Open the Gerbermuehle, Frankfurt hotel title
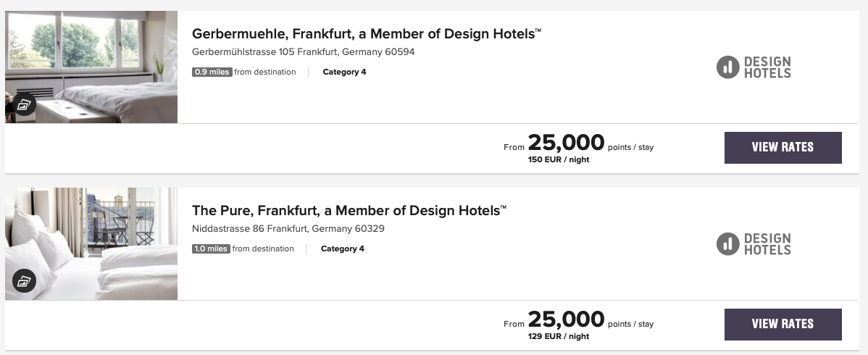This screenshot has width=868, height=355. (x=367, y=33)
